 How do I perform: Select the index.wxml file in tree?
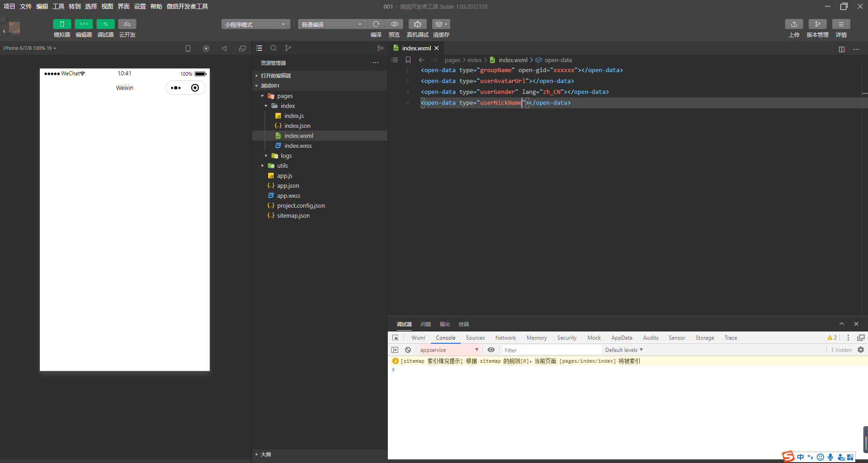click(319, 136)
